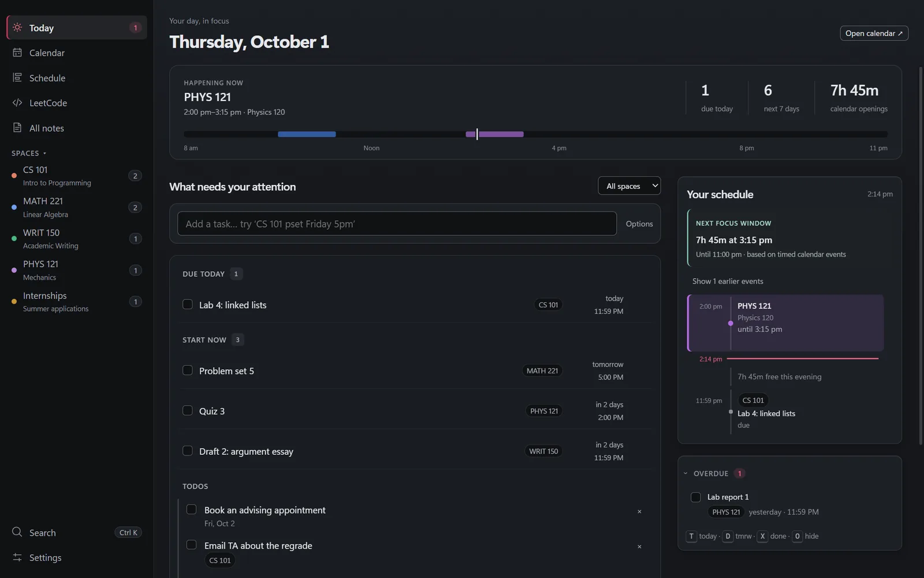
Task: Collapse the OVERDUE section
Action: tap(685, 473)
